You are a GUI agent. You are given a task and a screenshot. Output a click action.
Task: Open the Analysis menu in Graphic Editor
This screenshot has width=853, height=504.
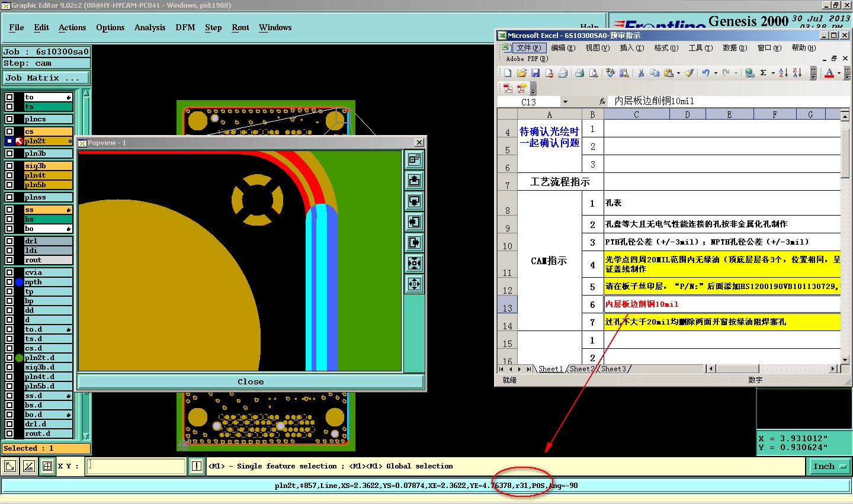click(x=150, y=28)
